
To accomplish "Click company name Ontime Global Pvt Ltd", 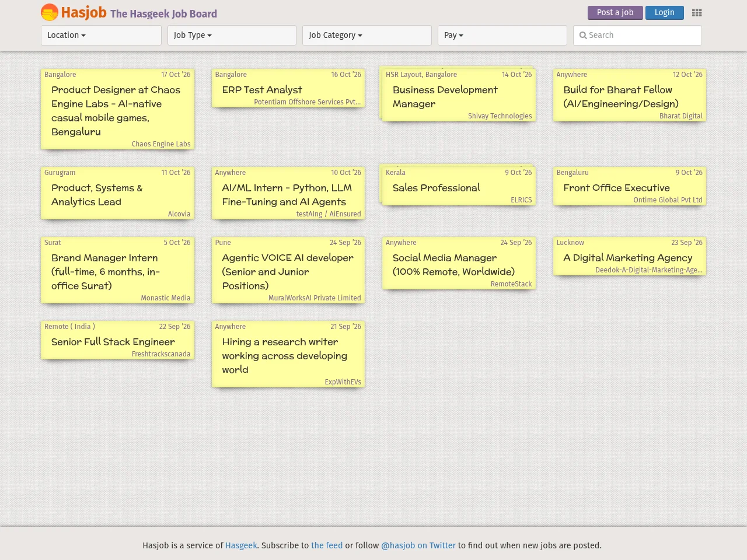I will [668, 200].
